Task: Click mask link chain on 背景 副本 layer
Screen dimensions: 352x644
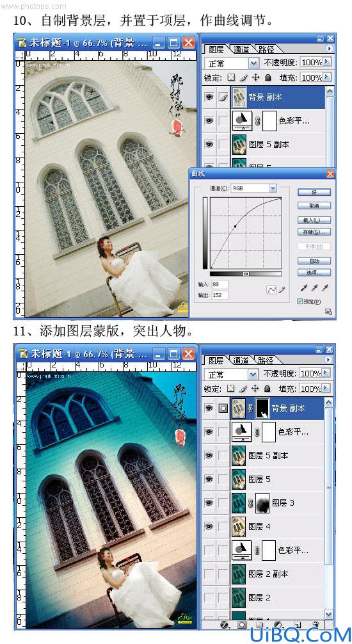Action: coord(250,408)
